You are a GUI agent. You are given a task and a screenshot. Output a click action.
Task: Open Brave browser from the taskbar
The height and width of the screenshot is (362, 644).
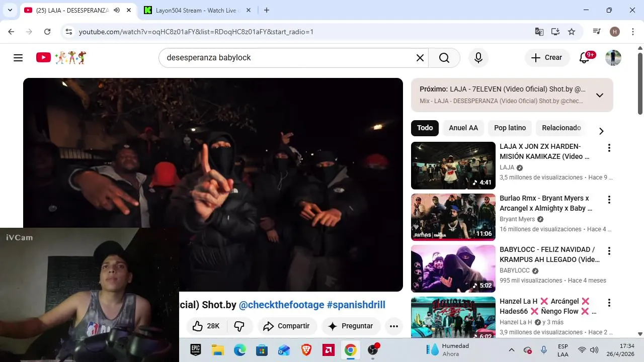click(306, 350)
